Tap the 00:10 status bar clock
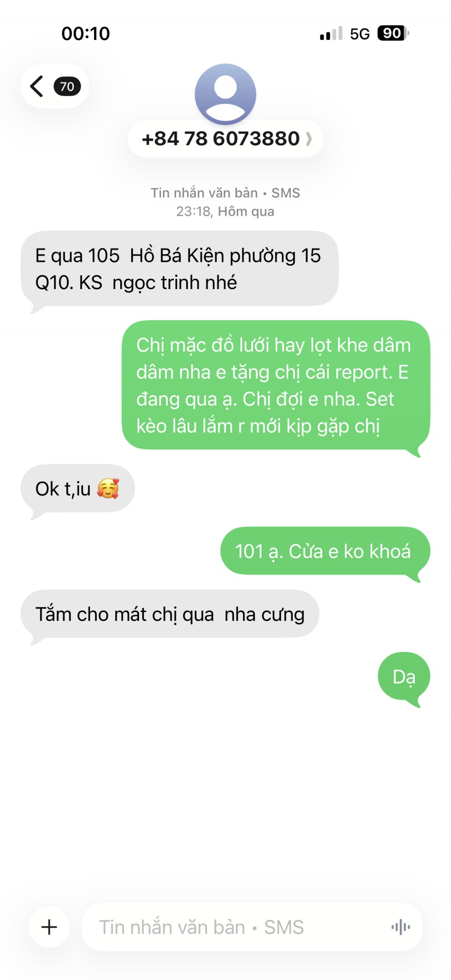Image resolution: width=451 pixels, height=980 pixels. [86, 34]
